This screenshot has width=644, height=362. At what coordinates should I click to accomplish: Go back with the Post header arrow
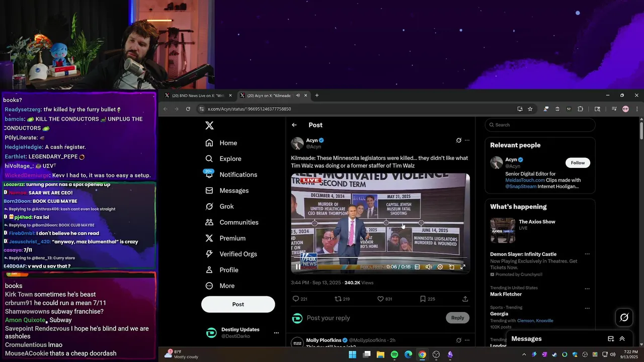(x=294, y=125)
